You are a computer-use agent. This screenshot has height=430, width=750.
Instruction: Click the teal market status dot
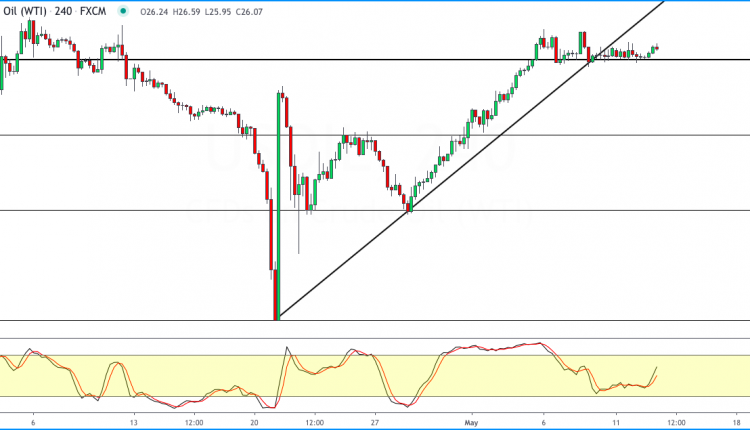click(x=123, y=11)
